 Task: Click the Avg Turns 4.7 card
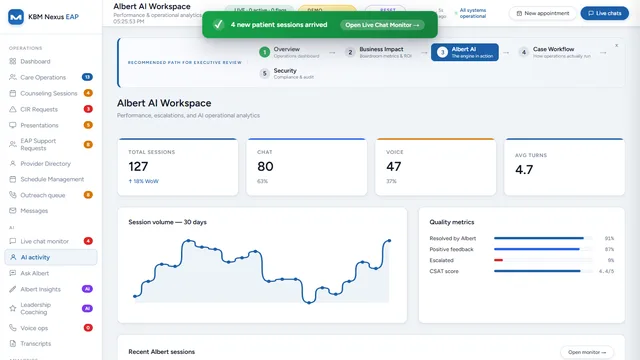point(564,167)
